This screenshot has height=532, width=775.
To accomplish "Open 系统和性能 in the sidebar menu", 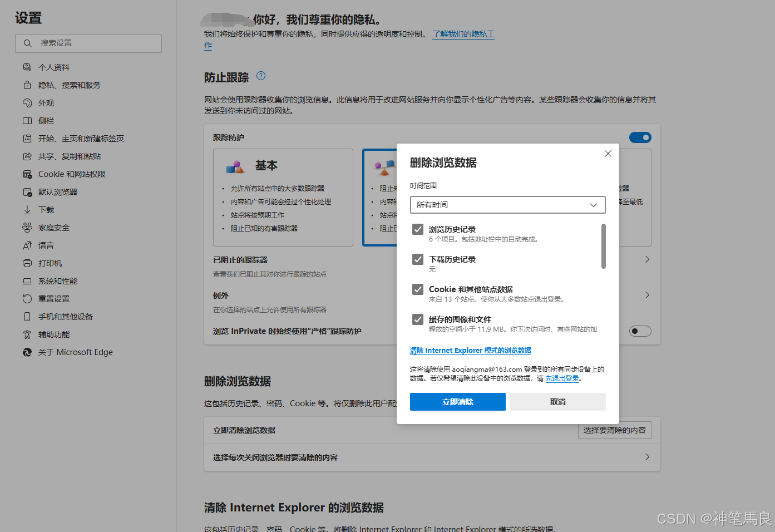I will click(x=27, y=280).
